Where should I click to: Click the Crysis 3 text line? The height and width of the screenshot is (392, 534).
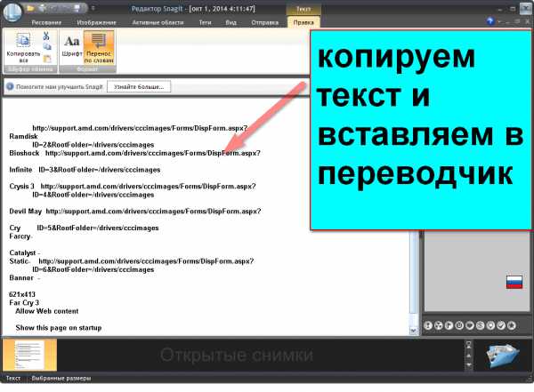click(133, 187)
